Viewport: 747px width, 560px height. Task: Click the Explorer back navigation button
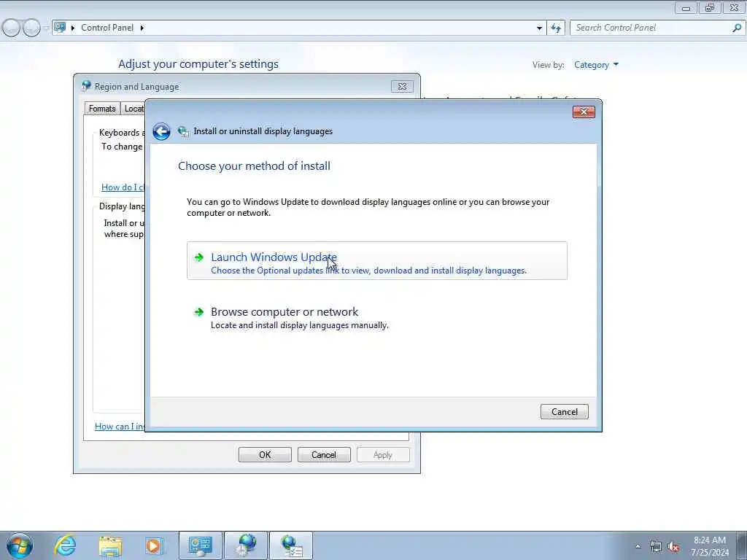[x=11, y=28]
